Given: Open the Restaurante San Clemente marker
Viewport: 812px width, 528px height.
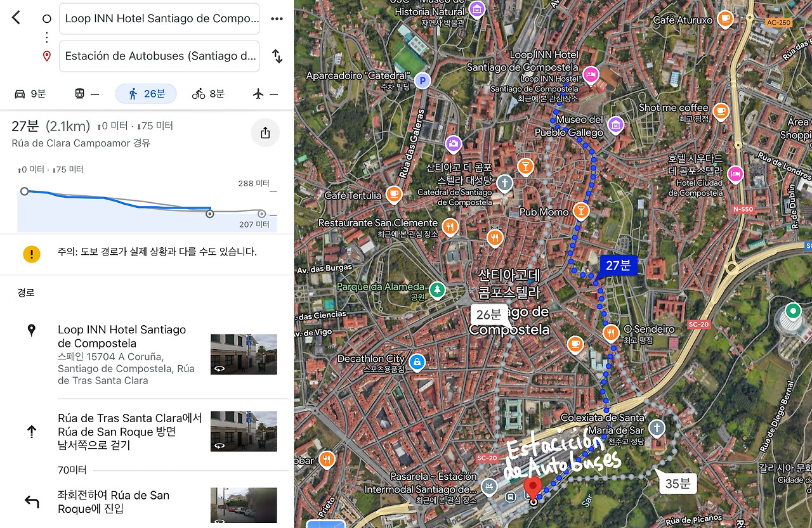Looking at the screenshot, I should [x=450, y=226].
